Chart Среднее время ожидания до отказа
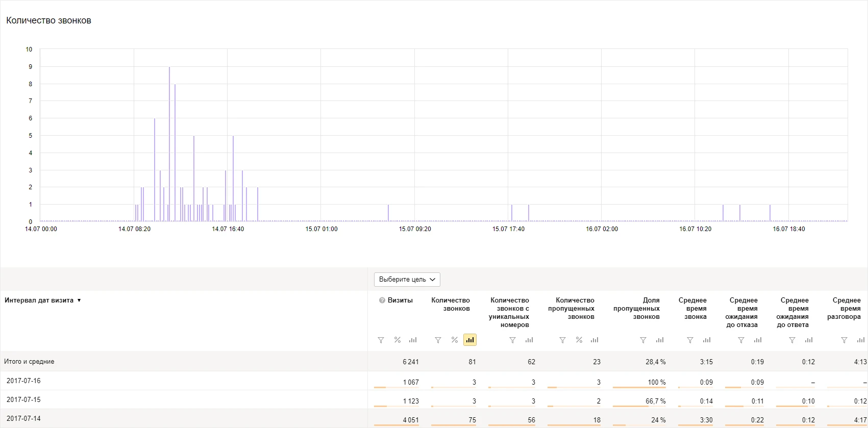 [758, 340]
